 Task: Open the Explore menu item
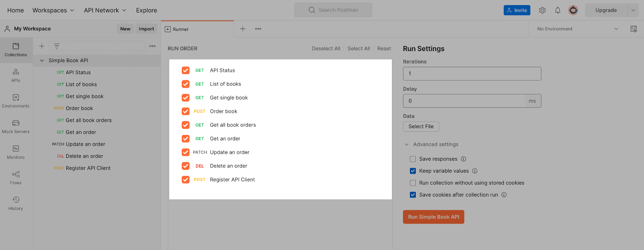point(146,10)
